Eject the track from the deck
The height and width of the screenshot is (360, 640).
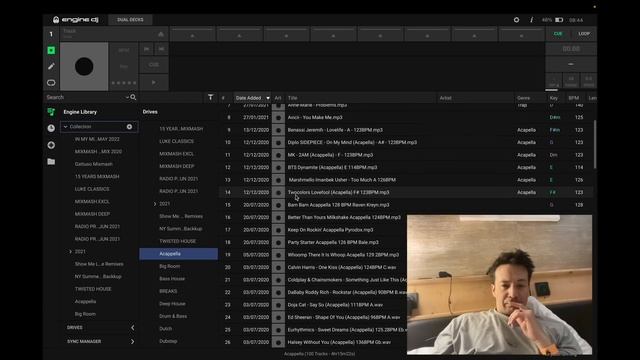click(160, 34)
